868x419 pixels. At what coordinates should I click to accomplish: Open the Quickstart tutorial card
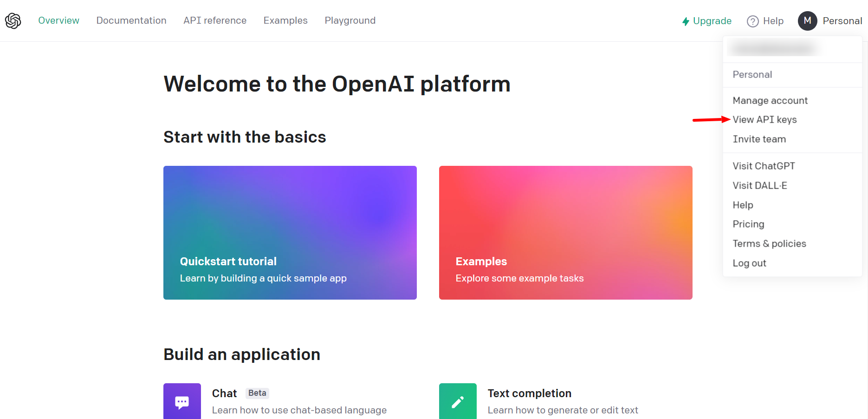tap(290, 233)
